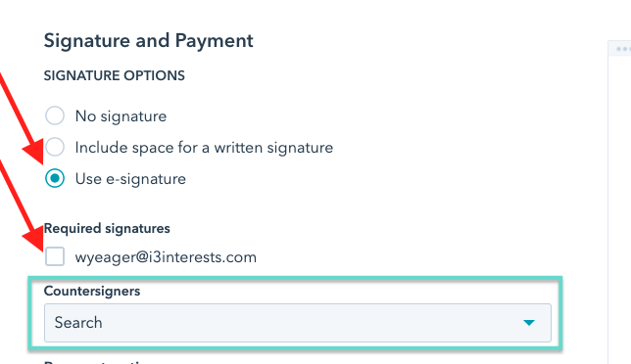This screenshot has width=631, height=364.
Task: Select the Use e-signature radio option
Action: pyautogui.click(x=55, y=178)
